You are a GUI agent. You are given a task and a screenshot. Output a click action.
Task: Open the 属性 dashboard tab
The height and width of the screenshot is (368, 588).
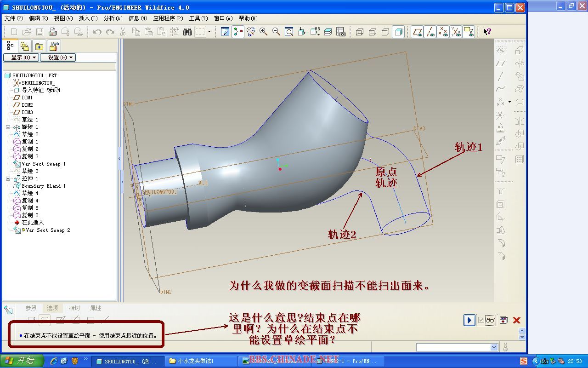click(96, 308)
